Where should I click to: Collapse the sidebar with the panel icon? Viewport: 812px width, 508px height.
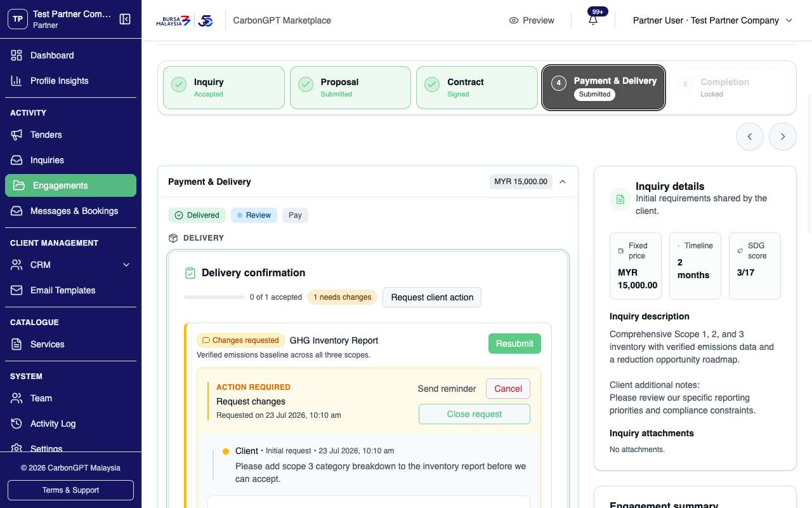pyautogui.click(x=125, y=19)
